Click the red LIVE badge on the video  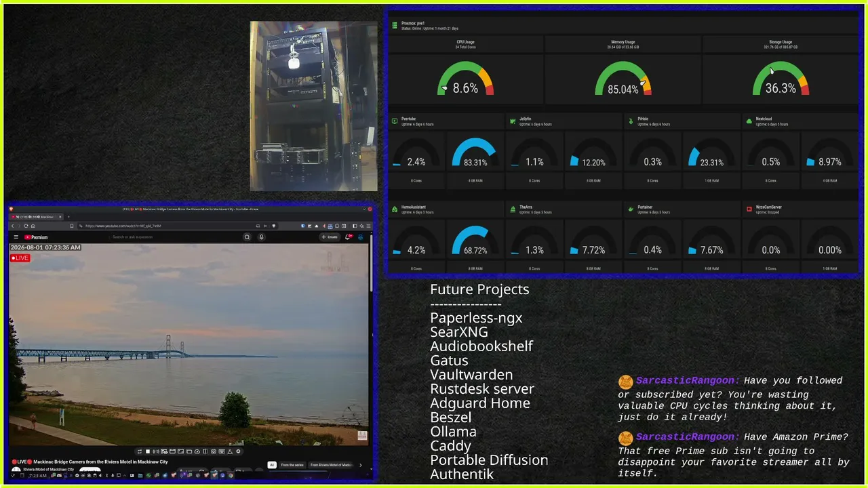coord(20,258)
